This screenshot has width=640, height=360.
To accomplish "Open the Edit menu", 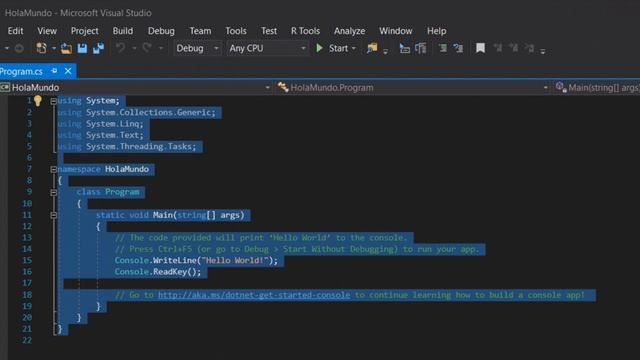I will coord(16,31).
